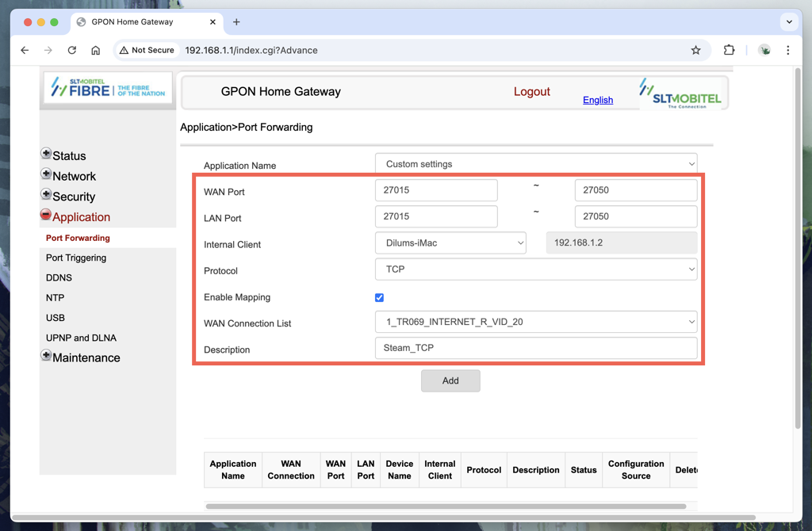Image resolution: width=812 pixels, height=531 pixels.
Task: Open the Chrome three-dot menu
Action: tap(787, 50)
